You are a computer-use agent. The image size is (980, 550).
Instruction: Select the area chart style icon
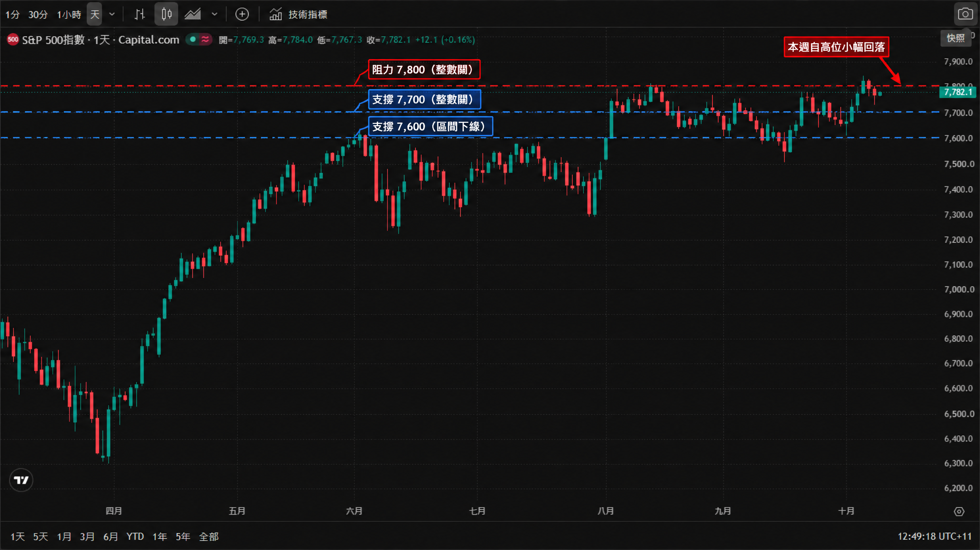193,14
